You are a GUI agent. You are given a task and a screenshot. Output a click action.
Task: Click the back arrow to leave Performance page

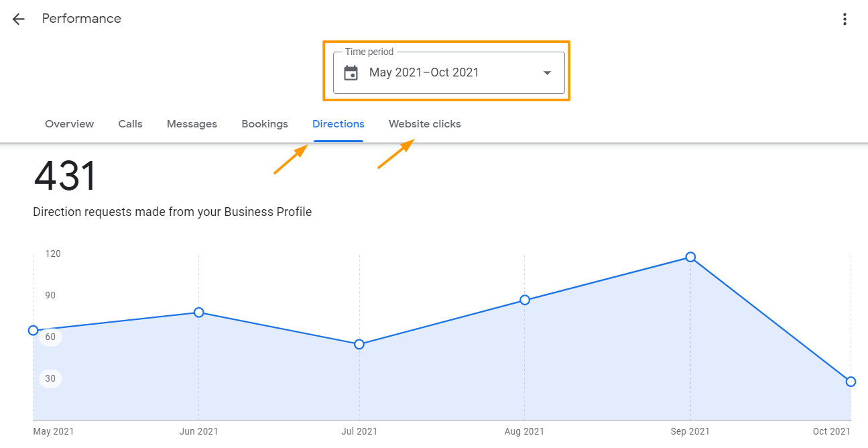point(18,19)
